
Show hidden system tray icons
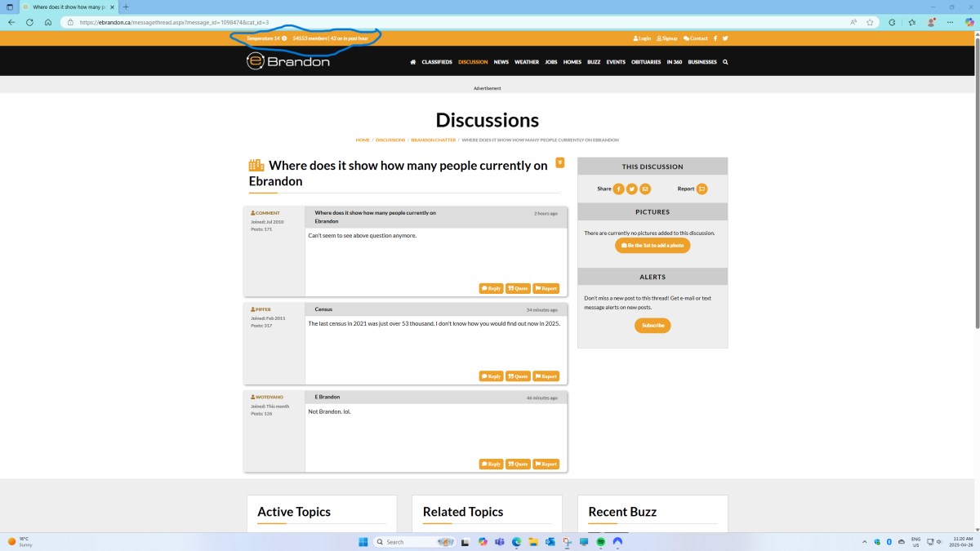pyautogui.click(x=865, y=542)
